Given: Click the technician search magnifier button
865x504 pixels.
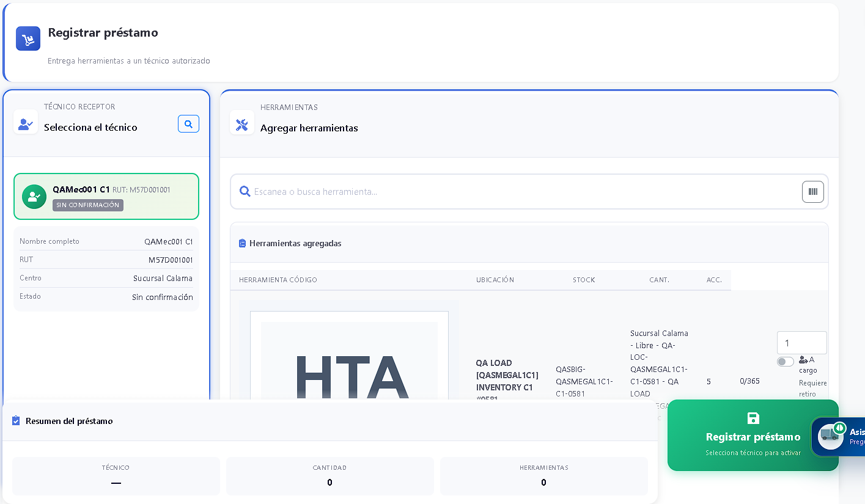Looking at the screenshot, I should (x=188, y=124).
